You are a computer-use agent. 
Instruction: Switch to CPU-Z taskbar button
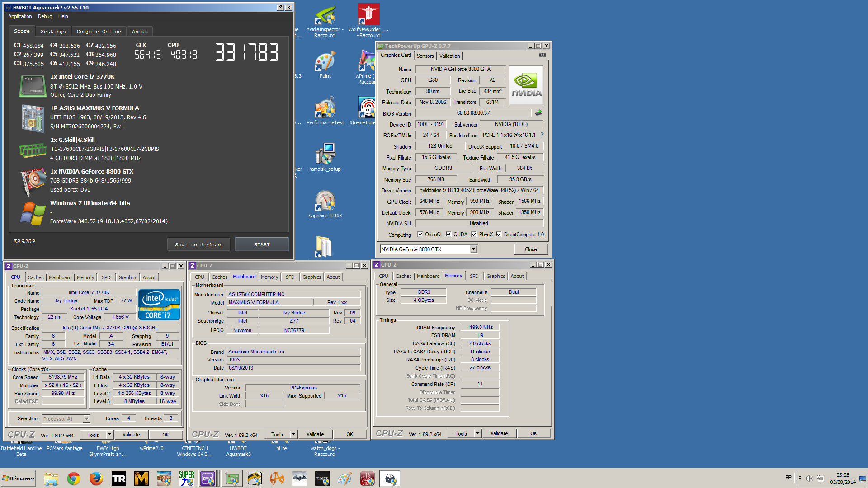(209, 479)
